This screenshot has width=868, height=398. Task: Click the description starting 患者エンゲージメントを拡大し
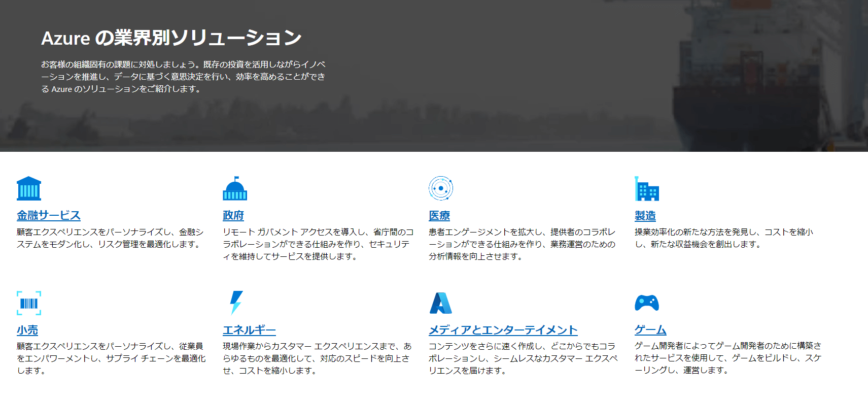click(522, 244)
